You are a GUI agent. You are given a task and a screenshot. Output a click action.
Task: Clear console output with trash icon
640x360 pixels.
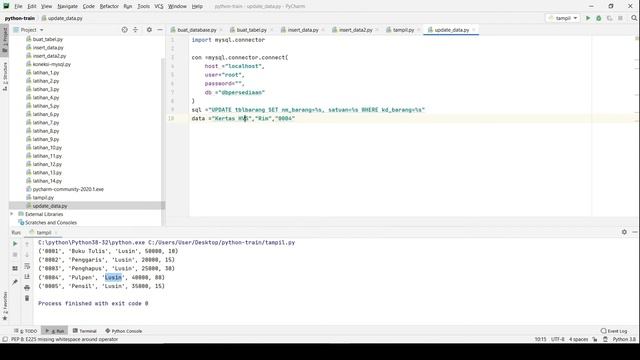pyautogui.click(x=27, y=298)
